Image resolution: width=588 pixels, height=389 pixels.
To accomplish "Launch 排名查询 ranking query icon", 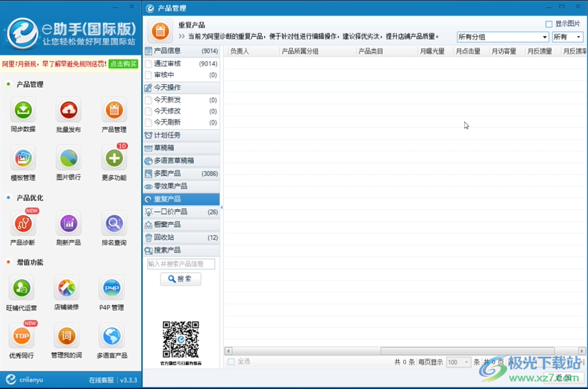I will (114, 224).
